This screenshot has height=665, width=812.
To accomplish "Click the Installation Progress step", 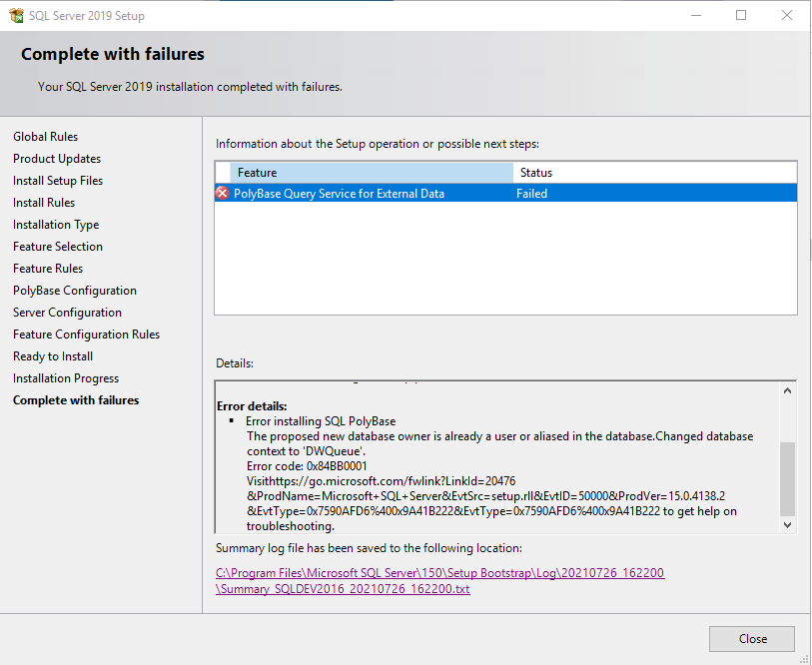I will (66, 378).
